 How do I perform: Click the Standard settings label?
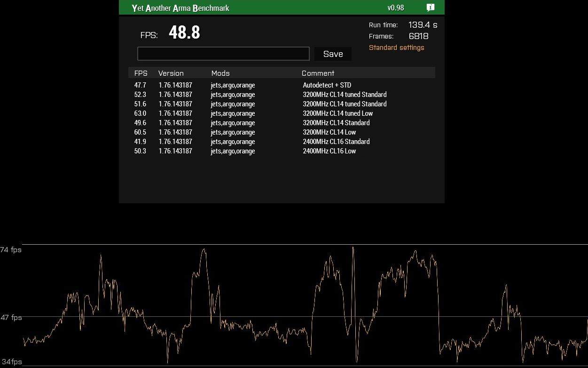(x=396, y=48)
